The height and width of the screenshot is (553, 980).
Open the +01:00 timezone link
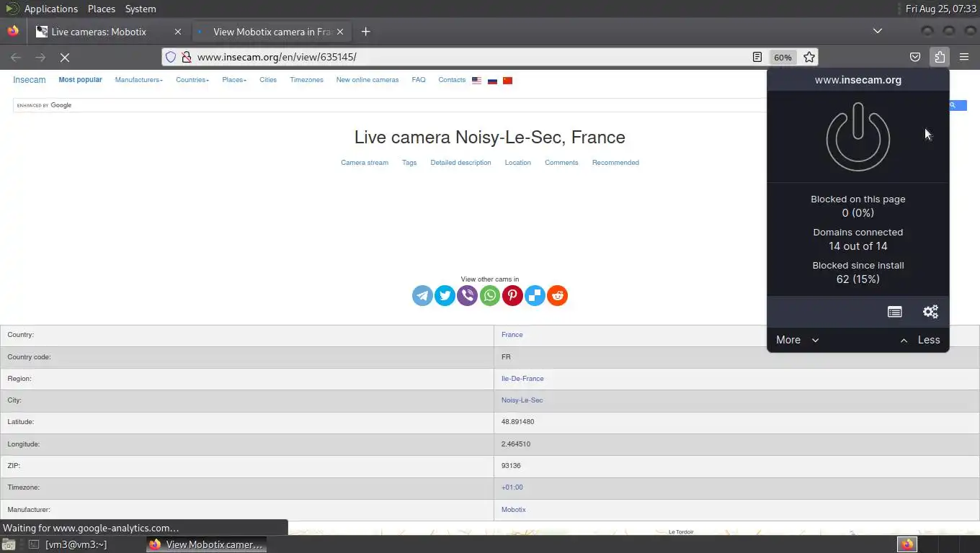point(512,487)
